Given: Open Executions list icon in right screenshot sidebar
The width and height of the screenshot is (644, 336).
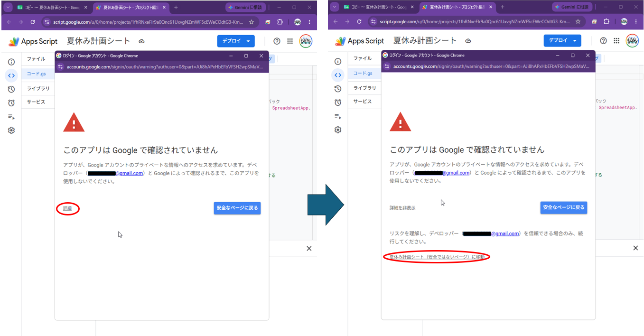Looking at the screenshot, I should coord(338,116).
